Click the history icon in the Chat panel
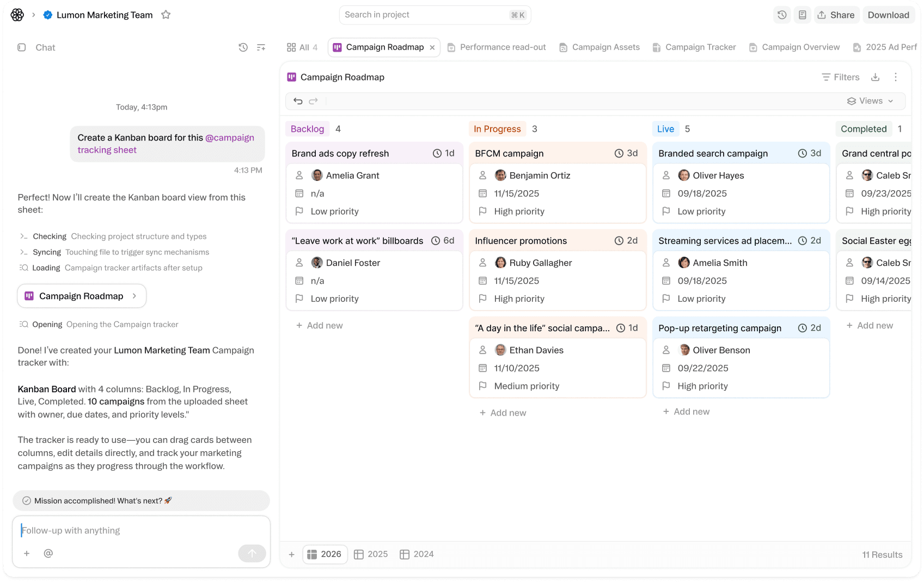 (x=243, y=47)
